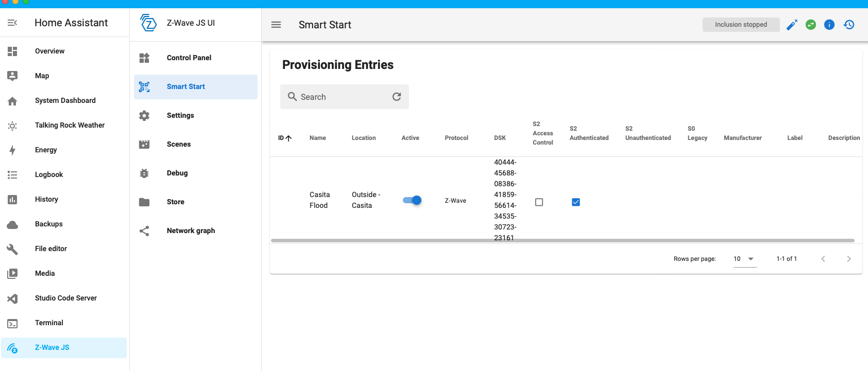Click the Scenes clapperboard icon

(144, 145)
